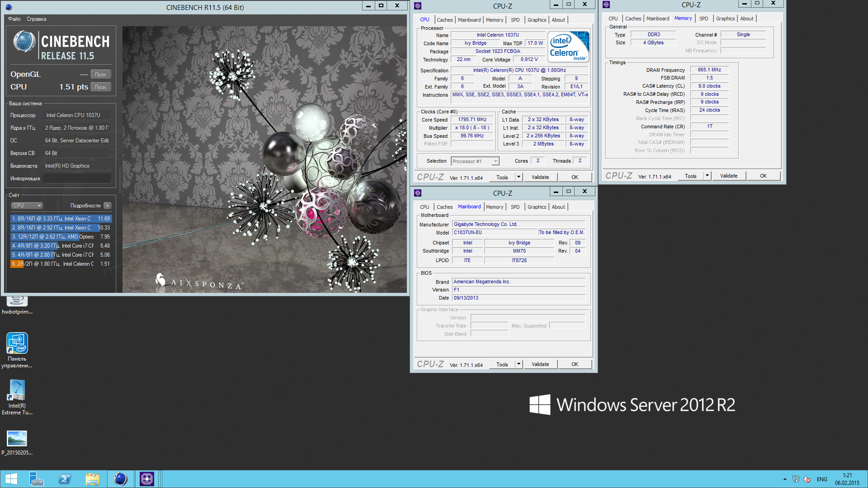
Task: Switch to CPU tab in CPU-Z Memory window
Action: 613,19
